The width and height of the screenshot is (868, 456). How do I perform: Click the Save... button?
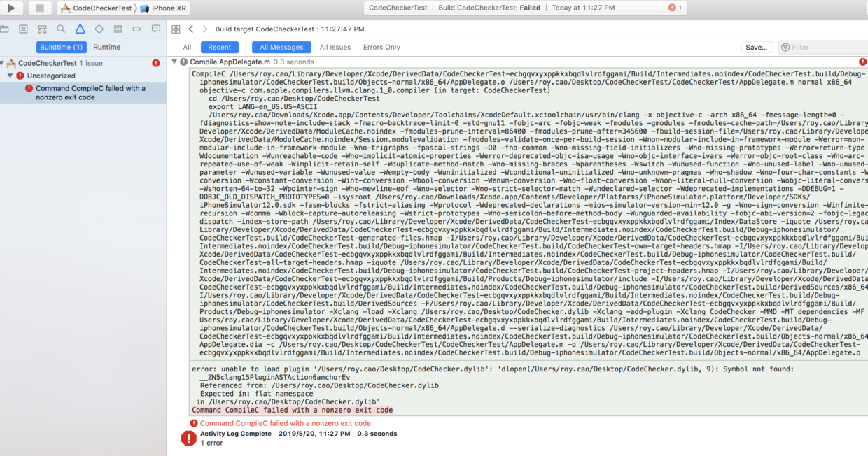tap(758, 47)
